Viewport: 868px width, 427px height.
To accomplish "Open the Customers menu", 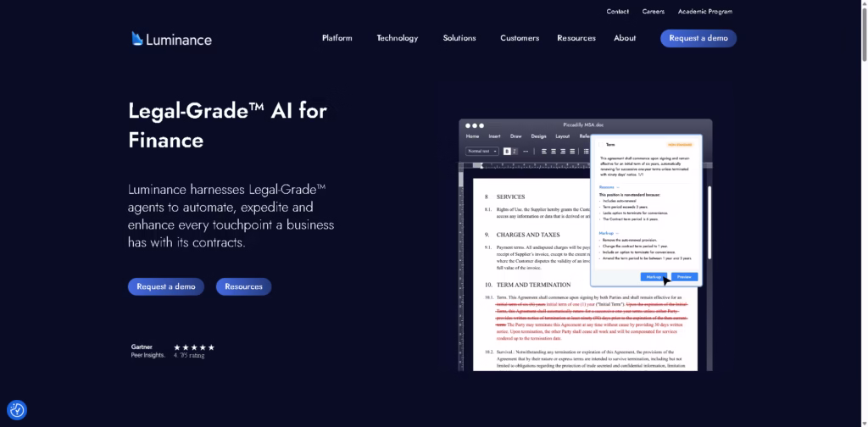I will click(x=520, y=38).
